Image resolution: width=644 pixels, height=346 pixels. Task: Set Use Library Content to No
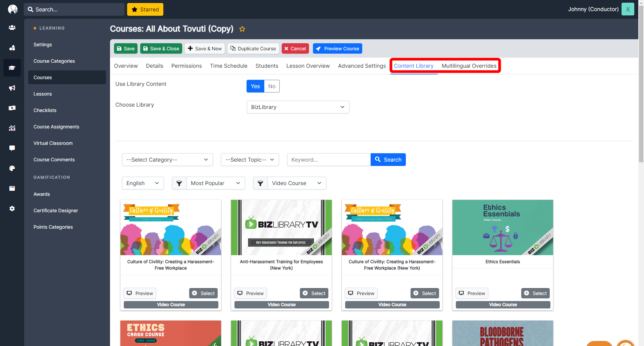click(272, 86)
